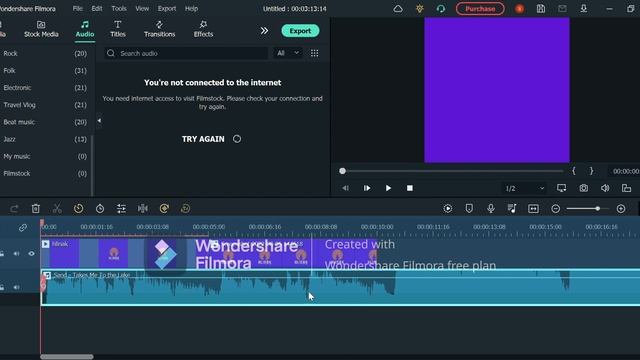
Task: Open the audio stretch waveform tool
Action: pos(142,209)
